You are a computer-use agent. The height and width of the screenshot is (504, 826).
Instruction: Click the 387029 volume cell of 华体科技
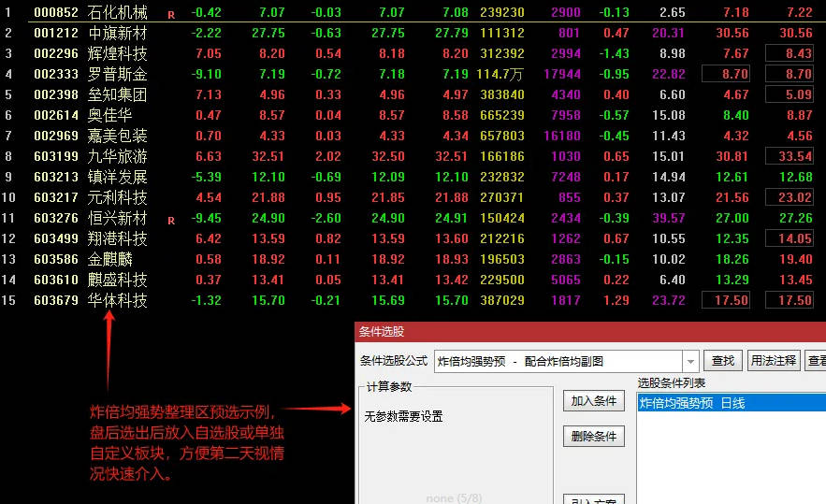click(502, 300)
